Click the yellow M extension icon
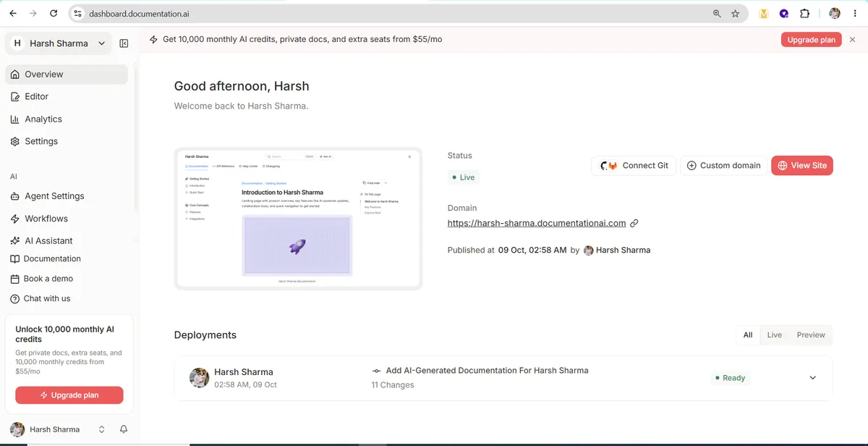Screen dimensions: 868x446 click(x=763, y=13)
